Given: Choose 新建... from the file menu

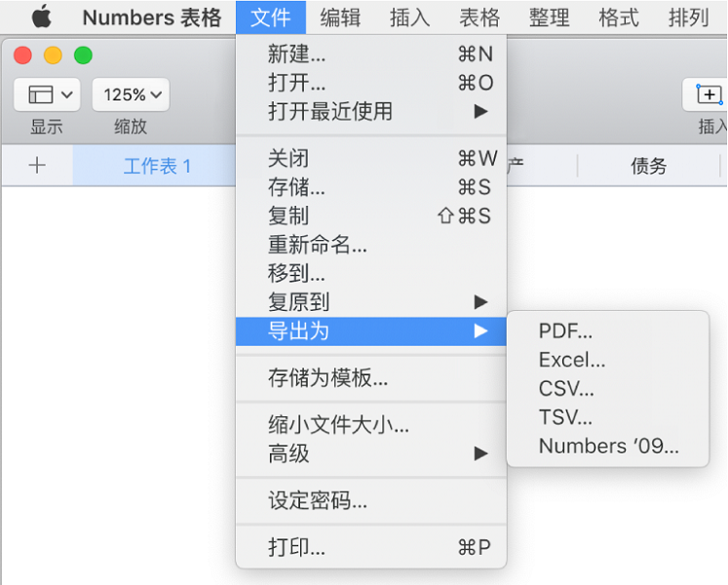Looking at the screenshot, I should tap(371, 54).
